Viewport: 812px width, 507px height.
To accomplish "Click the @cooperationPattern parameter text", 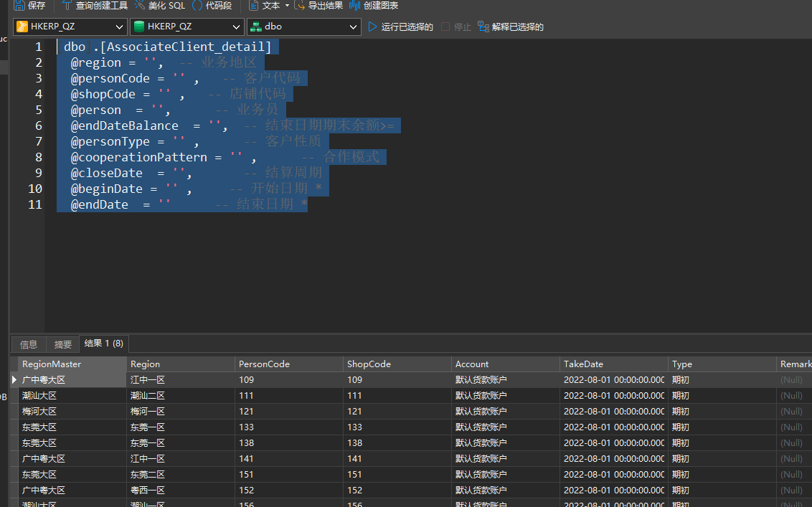I will tap(138, 158).
